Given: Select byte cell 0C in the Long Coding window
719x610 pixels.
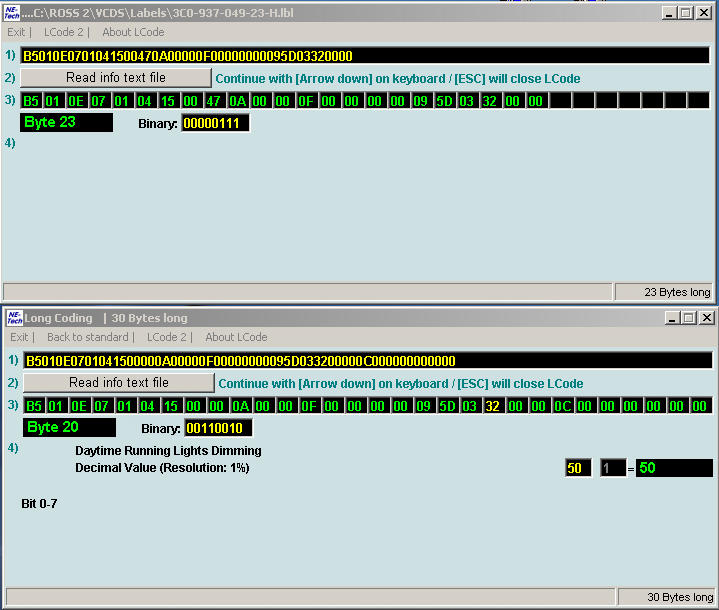Looking at the screenshot, I should 563,406.
